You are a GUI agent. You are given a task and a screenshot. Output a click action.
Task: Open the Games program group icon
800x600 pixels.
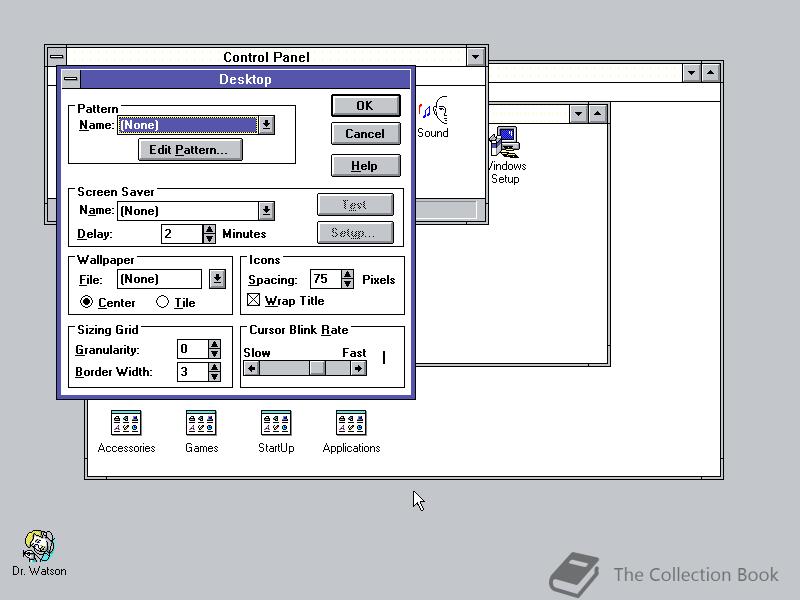tap(202, 432)
